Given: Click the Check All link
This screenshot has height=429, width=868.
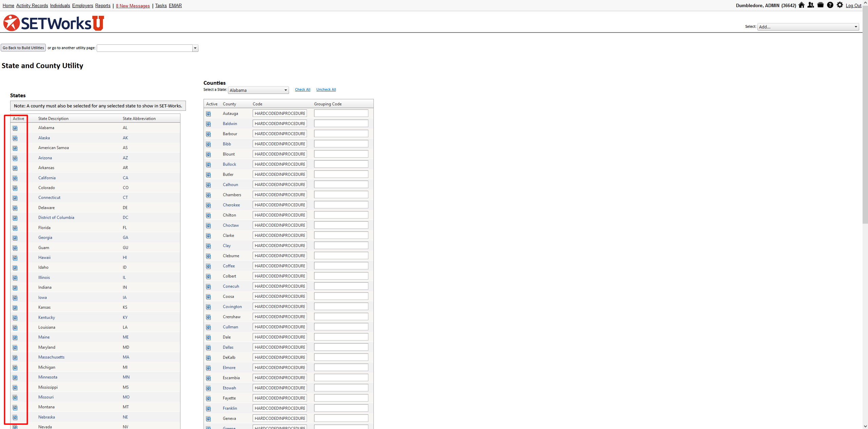Looking at the screenshot, I should [x=303, y=89].
